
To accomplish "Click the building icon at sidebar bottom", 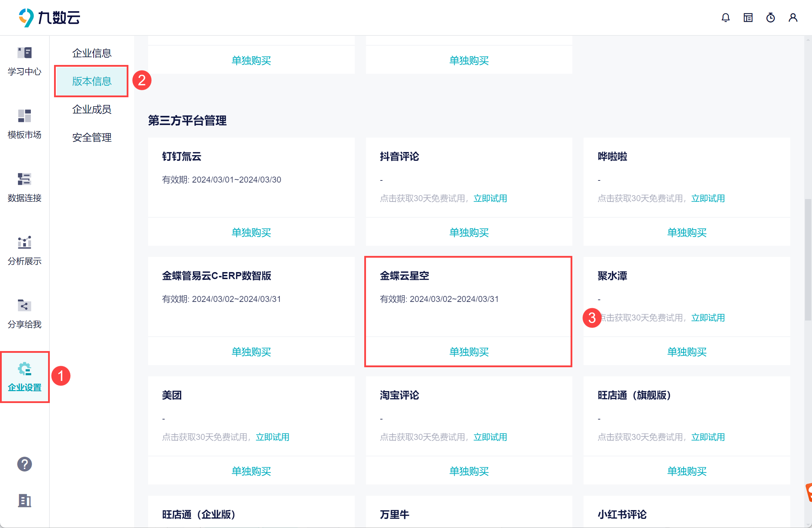I will click(25, 500).
